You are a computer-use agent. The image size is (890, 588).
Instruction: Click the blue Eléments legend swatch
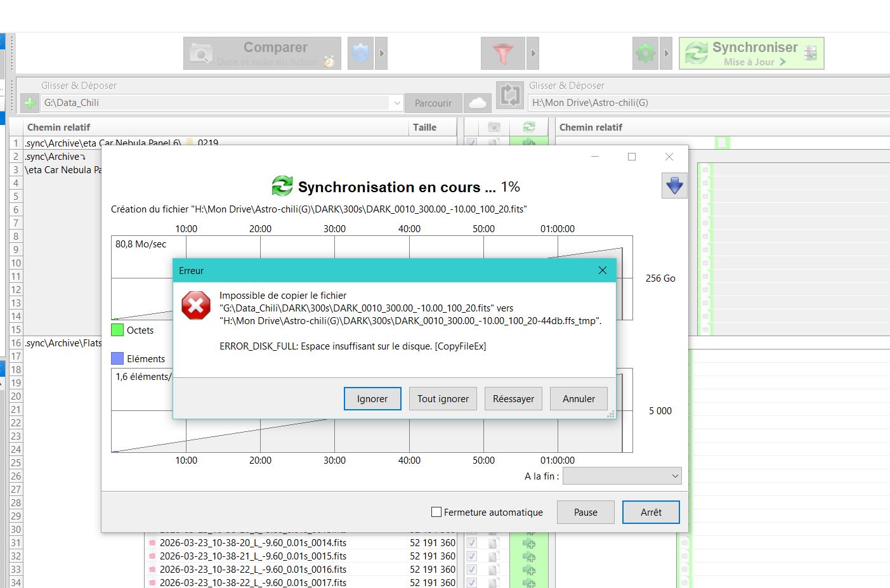117,358
